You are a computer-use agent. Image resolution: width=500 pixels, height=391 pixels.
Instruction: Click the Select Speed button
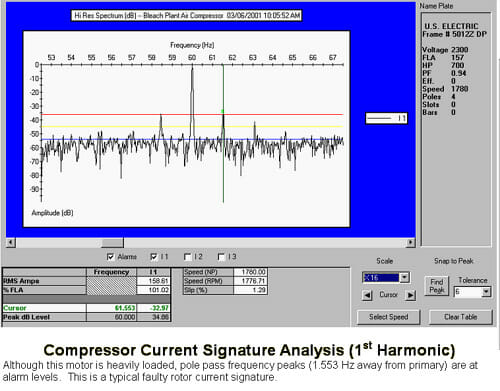[x=389, y=317]
